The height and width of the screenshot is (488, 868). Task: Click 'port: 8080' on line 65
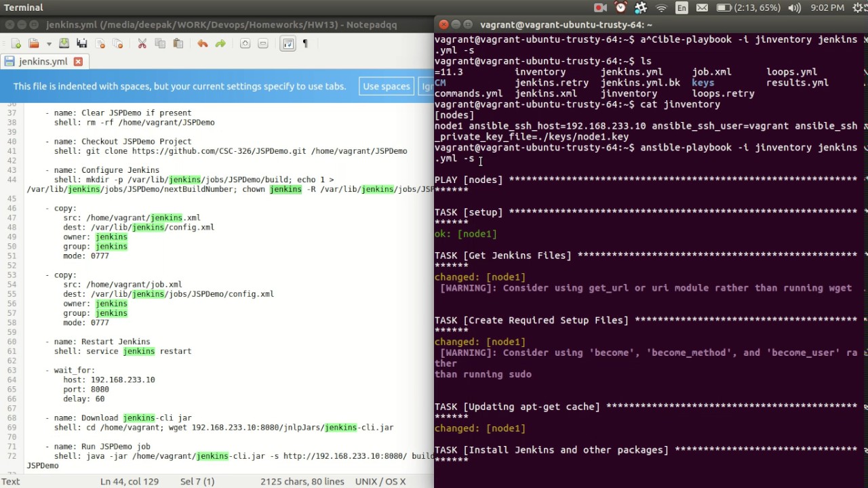pyautogui.click(x=86, y=389)
